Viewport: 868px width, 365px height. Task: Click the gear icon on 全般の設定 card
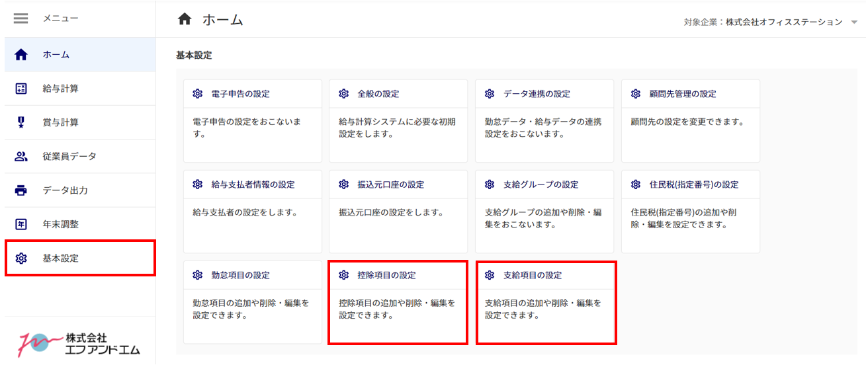pos(343,94)
